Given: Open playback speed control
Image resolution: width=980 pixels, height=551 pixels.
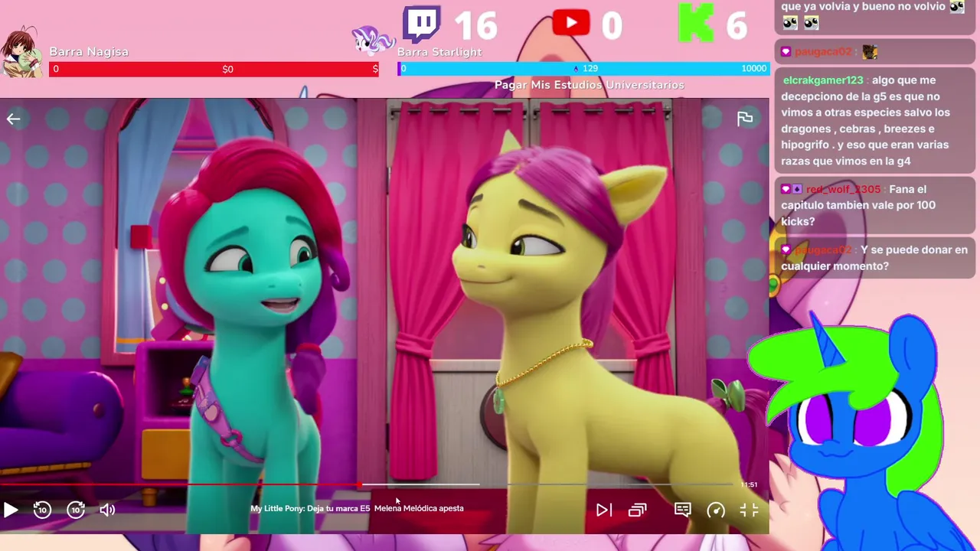Looking at the screenshot, I should [x=716, y=510].
